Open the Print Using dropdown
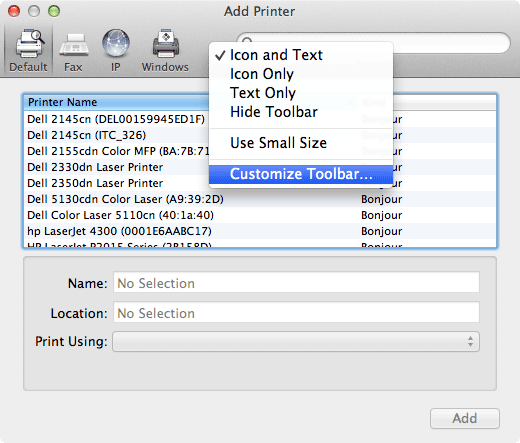Image resolution: width=520 pixels, height=443 pixels. tap(296, 342)
